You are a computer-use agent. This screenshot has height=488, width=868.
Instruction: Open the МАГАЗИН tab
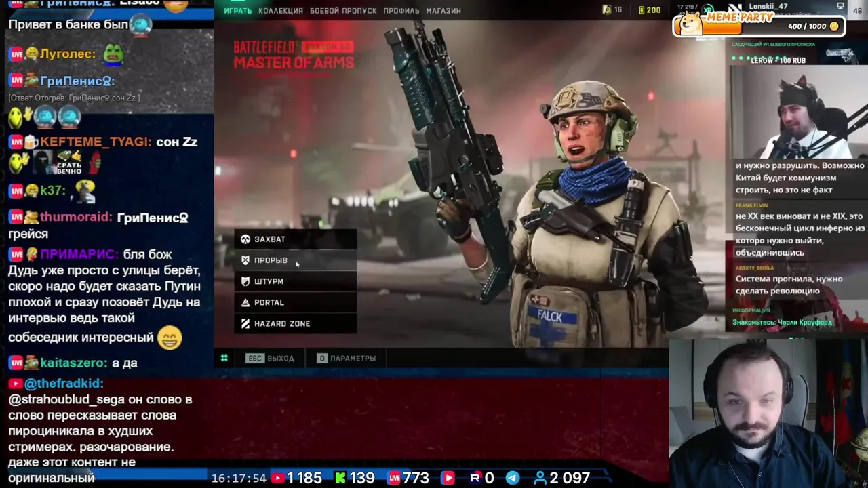443,11
